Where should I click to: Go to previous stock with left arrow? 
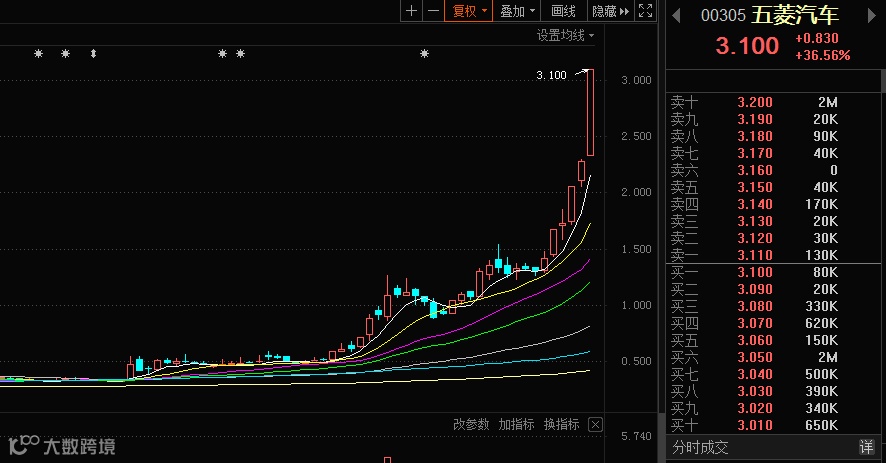pyautogui.click(x=676, y=15)
